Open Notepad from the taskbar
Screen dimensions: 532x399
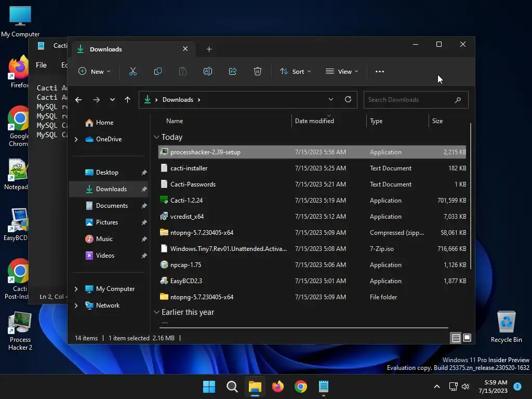pyautogui.click(x=324, y=387)
